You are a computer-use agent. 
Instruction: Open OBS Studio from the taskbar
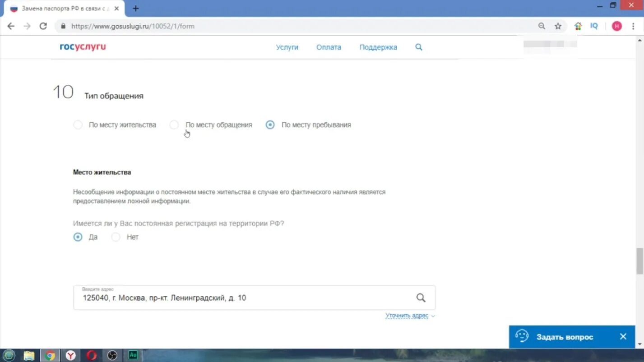point(112,355)
